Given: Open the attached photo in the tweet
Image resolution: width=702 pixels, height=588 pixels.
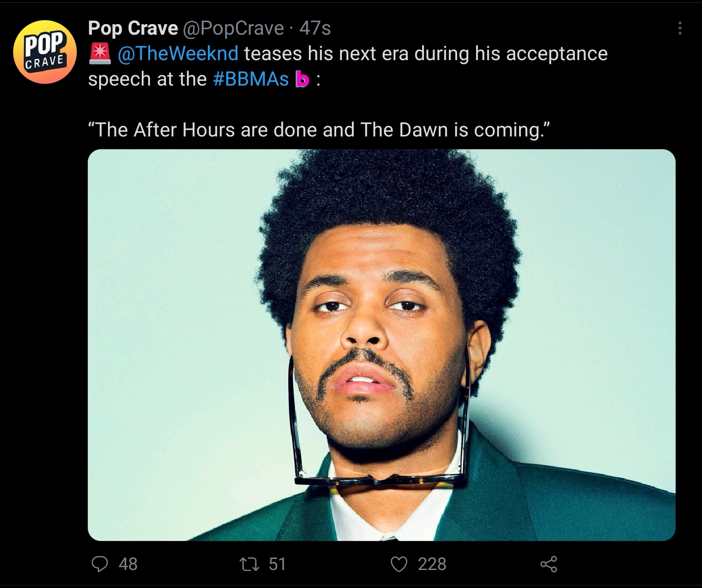Looking at the screenshot, I should [x=381, y=345].
